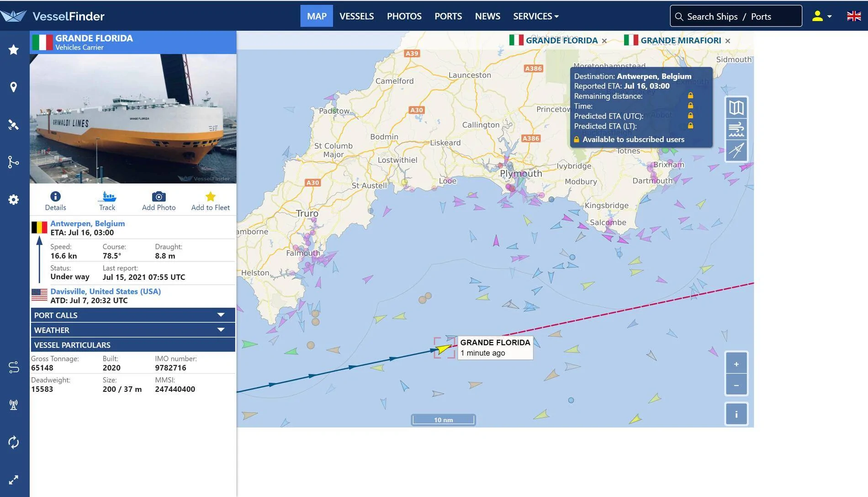Click the ATD: Jul 7, 20:32 UTC text
Screen dimensions: 868x497
(89, 300)
